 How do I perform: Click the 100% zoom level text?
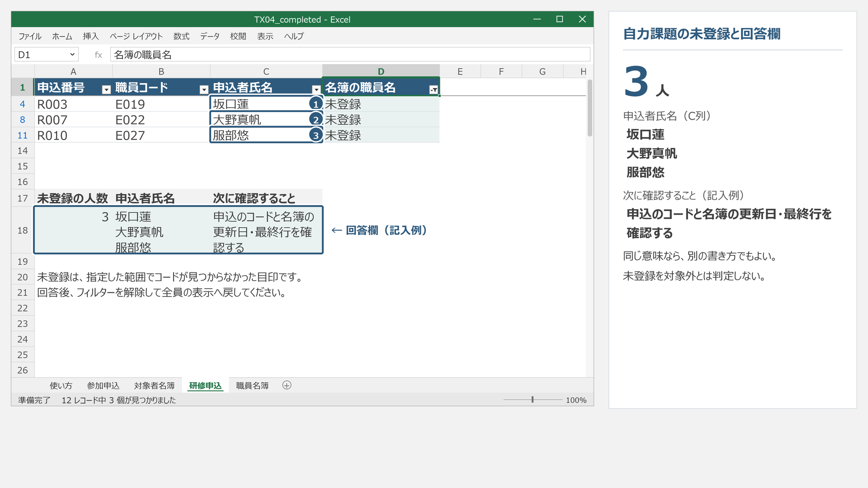click(576, 400)
